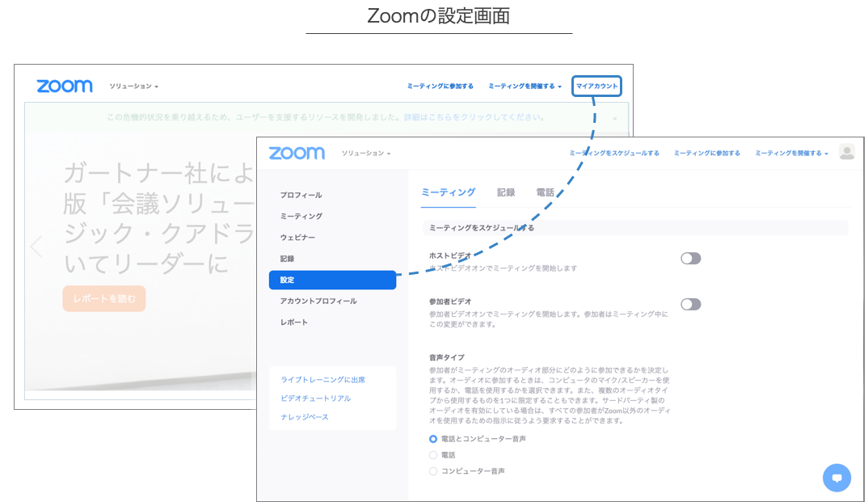Click the 音声タイプ setting heading
This screenshot has width=868, height=502.
447,357
